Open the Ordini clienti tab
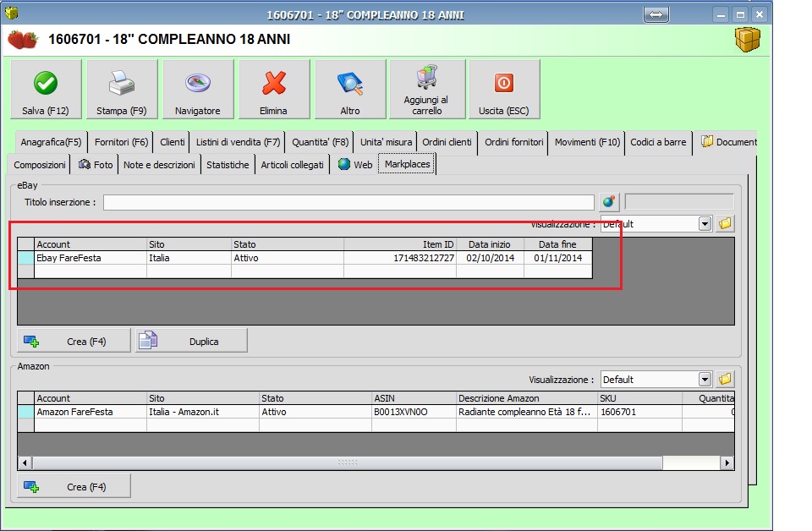812x531 pixels. pyautogui.click(x=447, y=142)
